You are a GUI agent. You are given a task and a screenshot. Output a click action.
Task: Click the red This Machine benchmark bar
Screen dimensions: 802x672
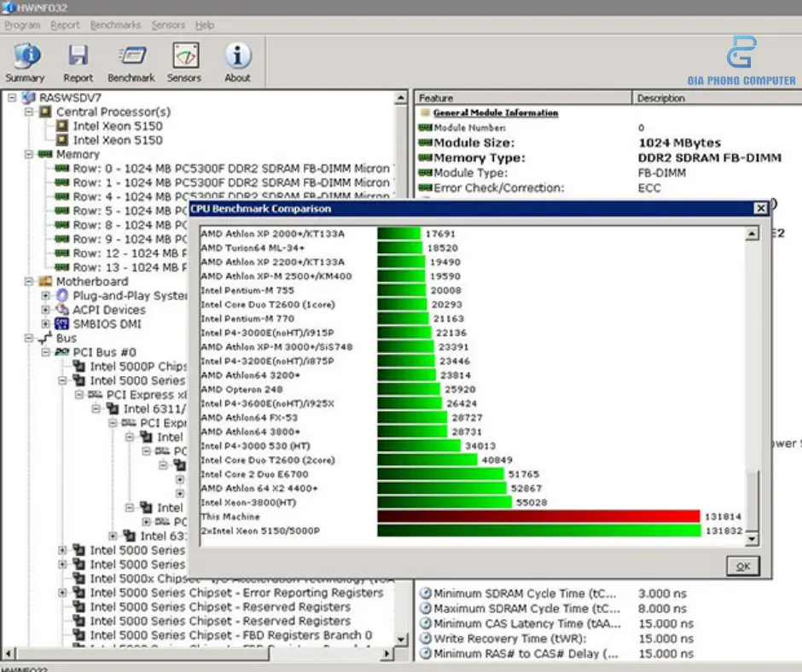point(539,517)
